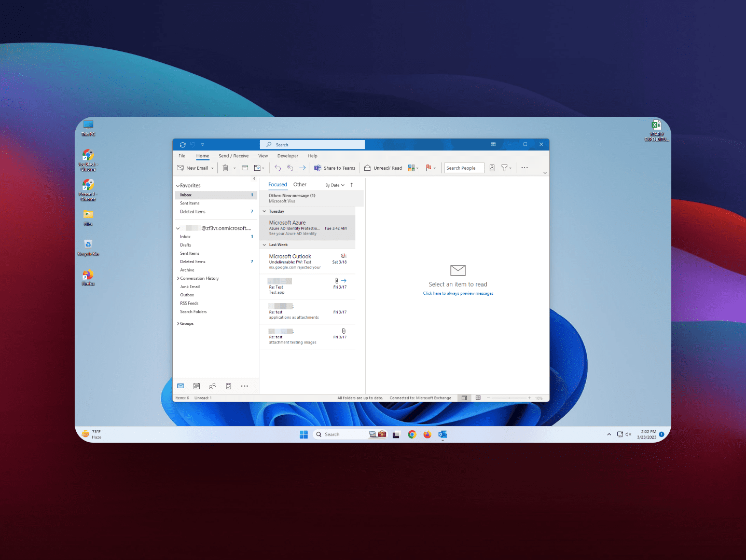Image resolution: width=746 pixels, height=560 pixels.
Task: Click the zoom in plus icon in status bar
Action: 529,398
